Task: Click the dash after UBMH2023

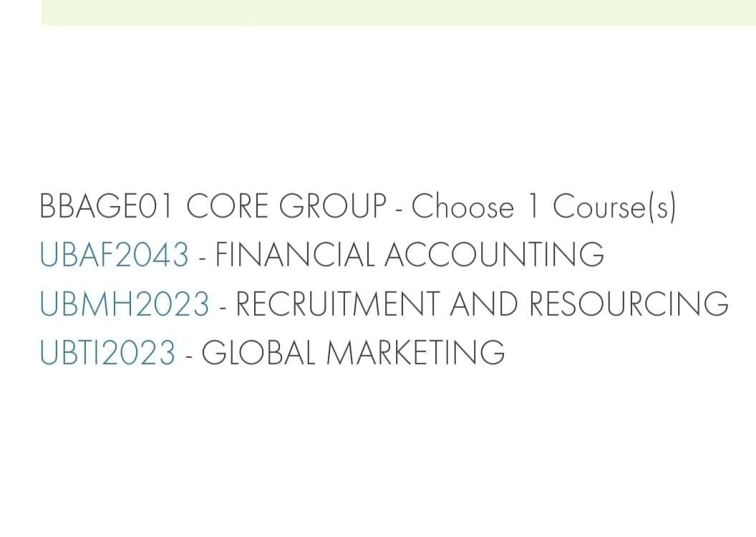Action: tap(223, 306)
